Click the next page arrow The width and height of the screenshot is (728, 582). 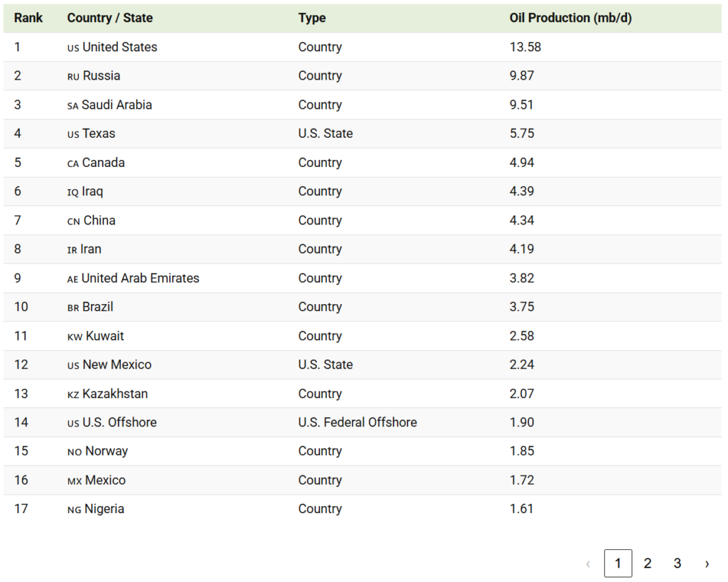[x=707, y=564]
